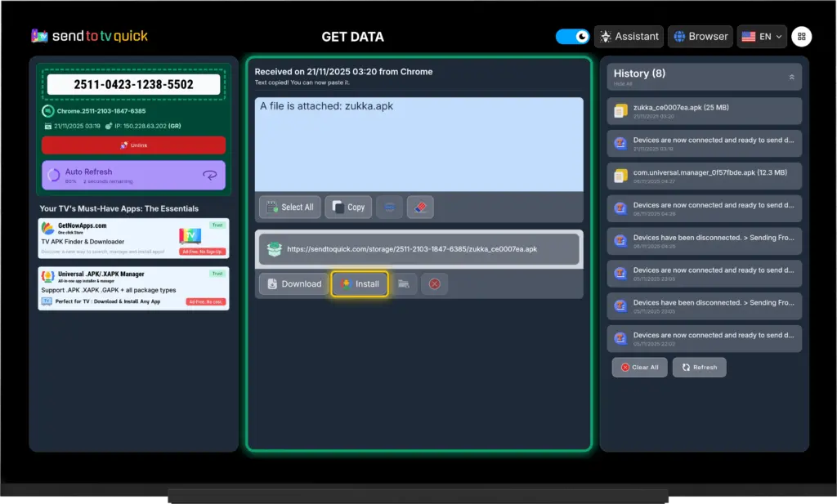Screen dimensions: 837x504
Task: Open the GetNowApps.com app card
Action: [133, 238]
